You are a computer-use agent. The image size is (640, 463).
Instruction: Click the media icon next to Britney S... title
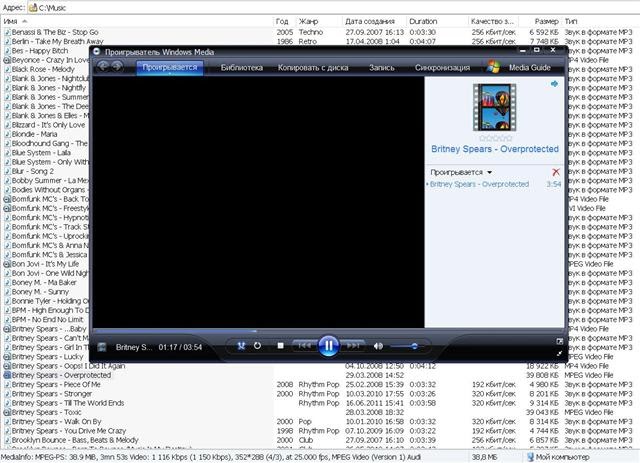point(102,347)
